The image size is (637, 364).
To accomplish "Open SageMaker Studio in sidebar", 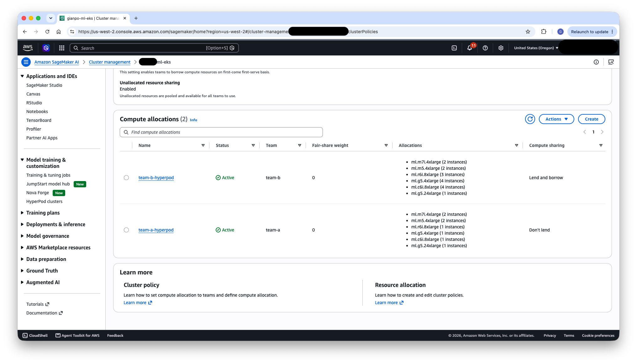I will coord(44,85).
